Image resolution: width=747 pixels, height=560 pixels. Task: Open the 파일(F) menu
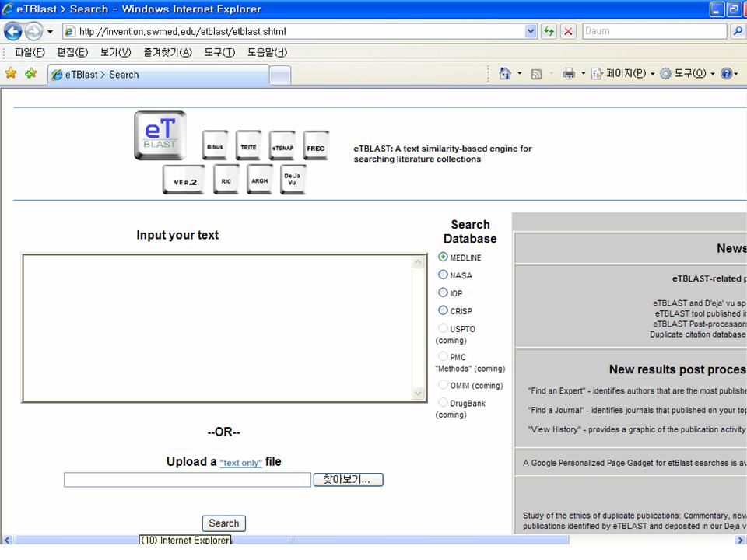[30, 52]
